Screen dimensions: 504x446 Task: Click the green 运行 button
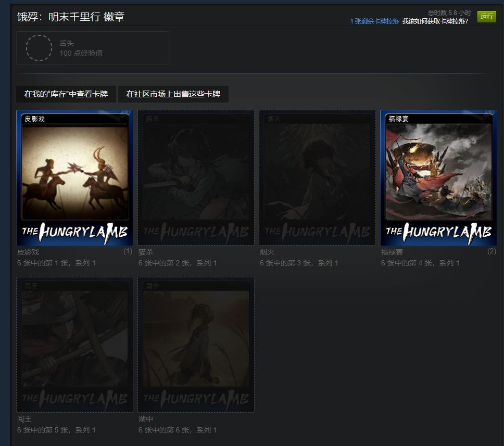point(486,16)
